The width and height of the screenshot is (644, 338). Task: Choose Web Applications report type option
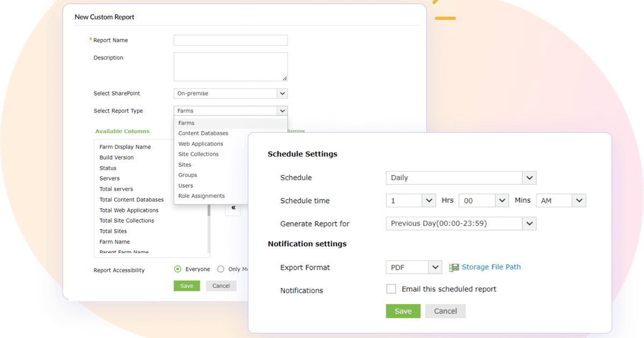click(201, 144)
